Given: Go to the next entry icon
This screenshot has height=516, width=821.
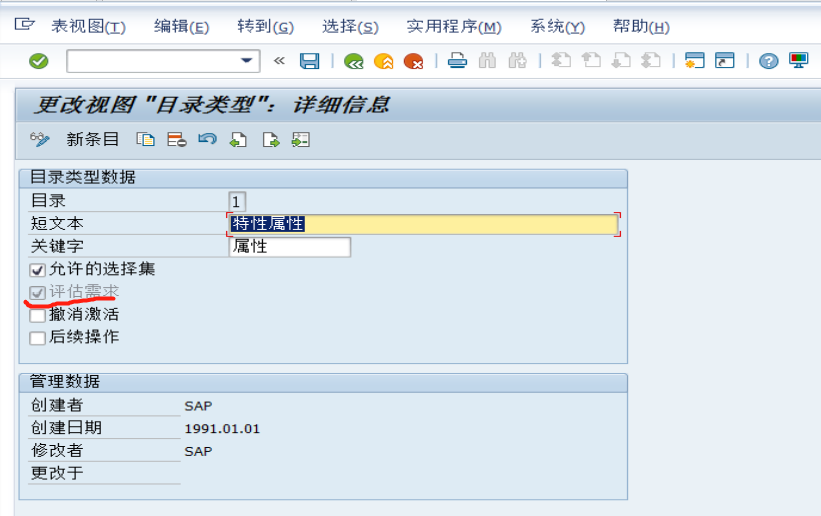Looking at the screenshot, I should [x=270, y=140].
